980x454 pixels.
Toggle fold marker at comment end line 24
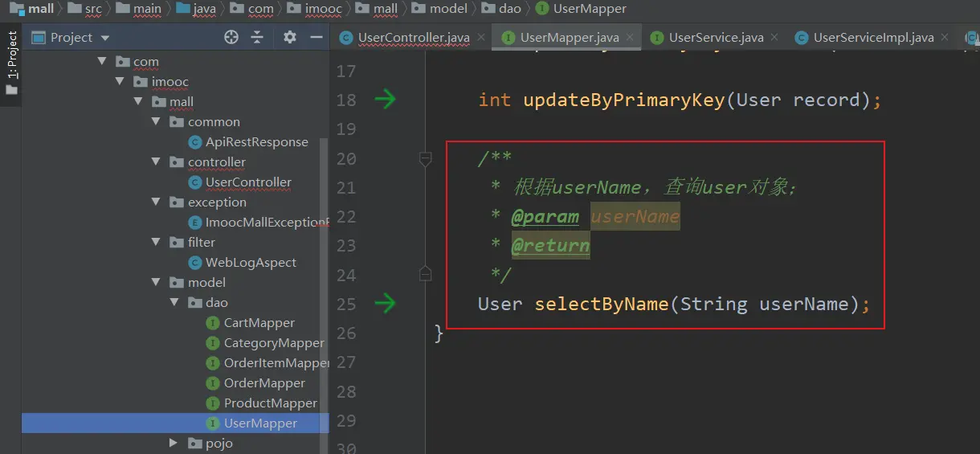[x=426, y=275]
